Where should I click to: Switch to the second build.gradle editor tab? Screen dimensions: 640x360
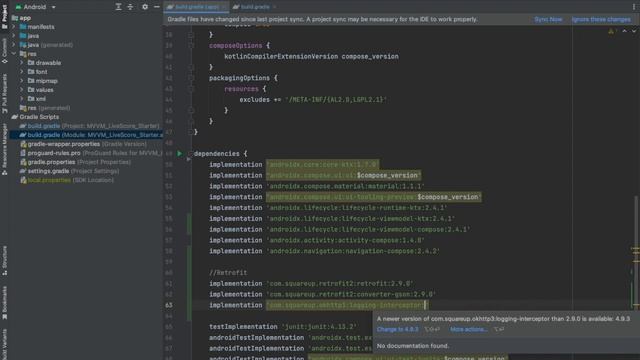(255, 7)
